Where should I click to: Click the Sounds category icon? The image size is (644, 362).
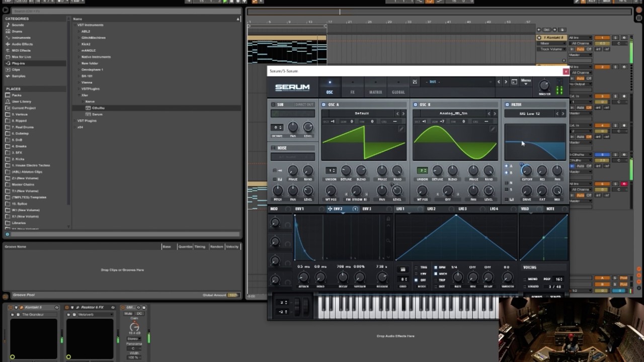(x=8, y=25)
